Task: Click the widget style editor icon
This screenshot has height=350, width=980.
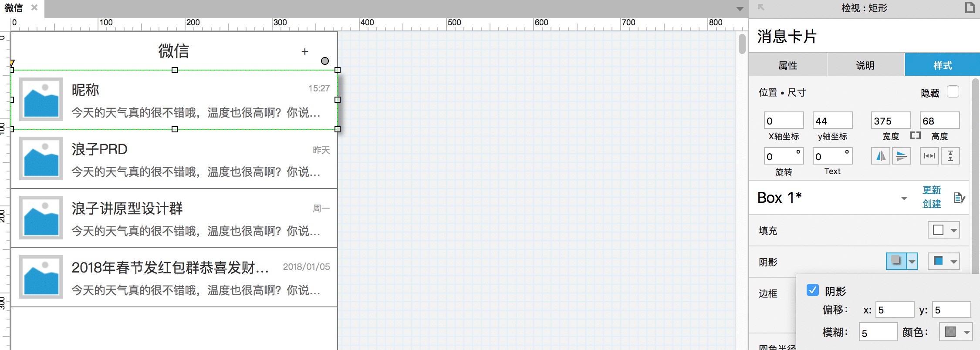Action: 959,198
